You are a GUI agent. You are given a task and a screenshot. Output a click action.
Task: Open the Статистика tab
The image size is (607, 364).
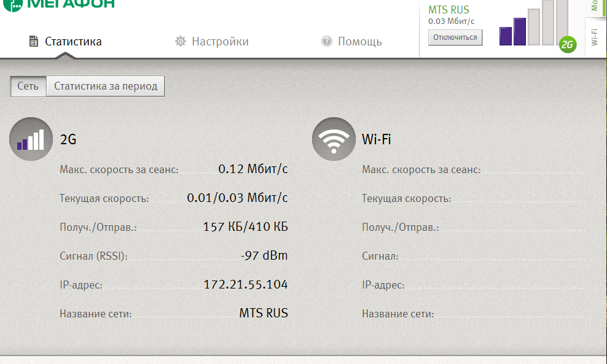tap(65, 41)
